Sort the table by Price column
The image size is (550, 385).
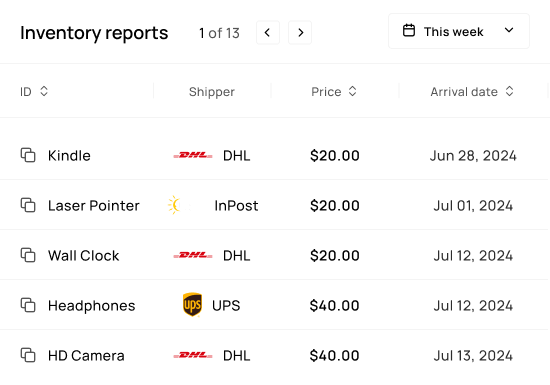tap(334, 92)
